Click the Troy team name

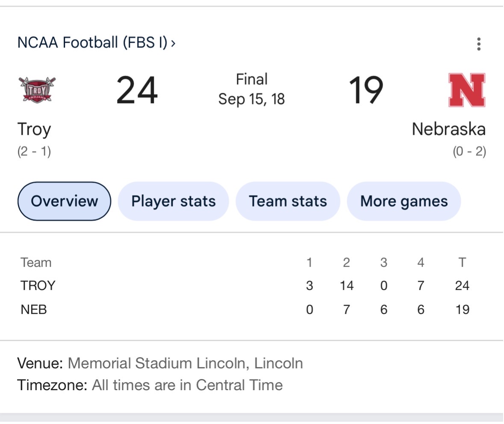point(34,129)
